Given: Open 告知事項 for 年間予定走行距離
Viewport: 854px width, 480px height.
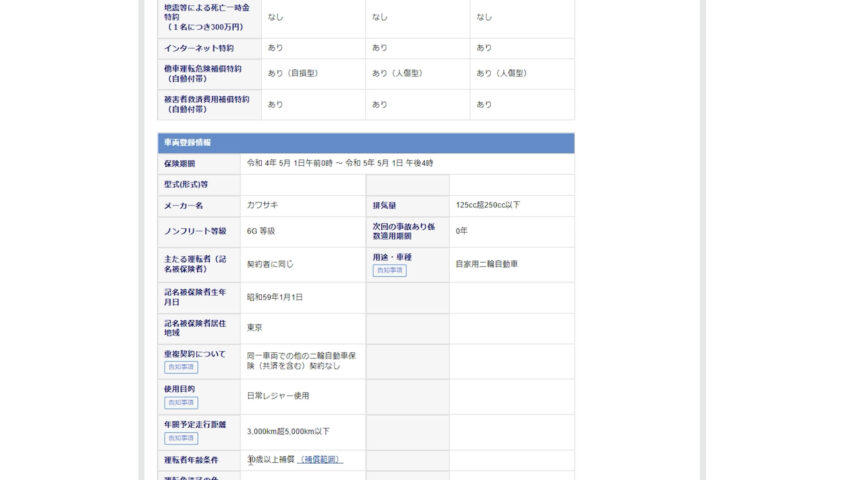Looking at the screenshot, I should pyautogui.click(x=181, y=438).
